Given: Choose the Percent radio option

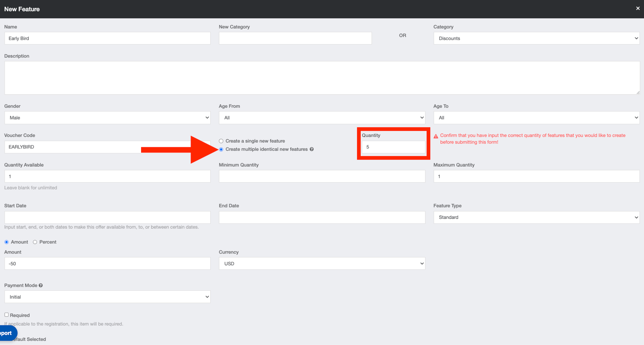Looking at the screenshot, I should point(35,242).
